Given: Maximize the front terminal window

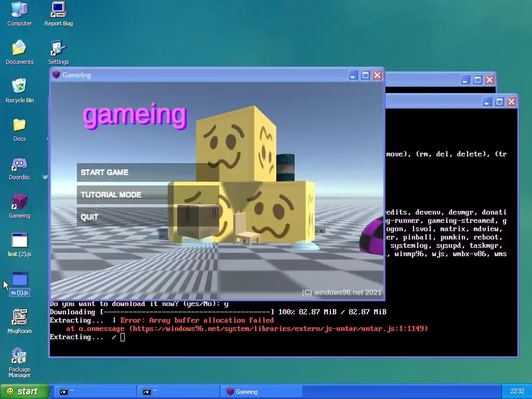Looking at the screenshot, I should [x=499, y=101].
